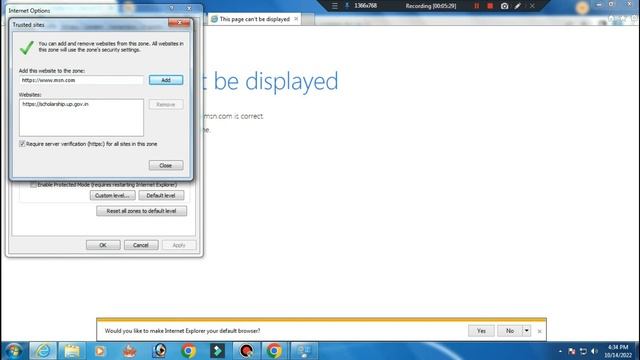This screenshot has width=640, height=360.
Task: Click Yes to make Internet Explorer default
Action: [481, 331]
